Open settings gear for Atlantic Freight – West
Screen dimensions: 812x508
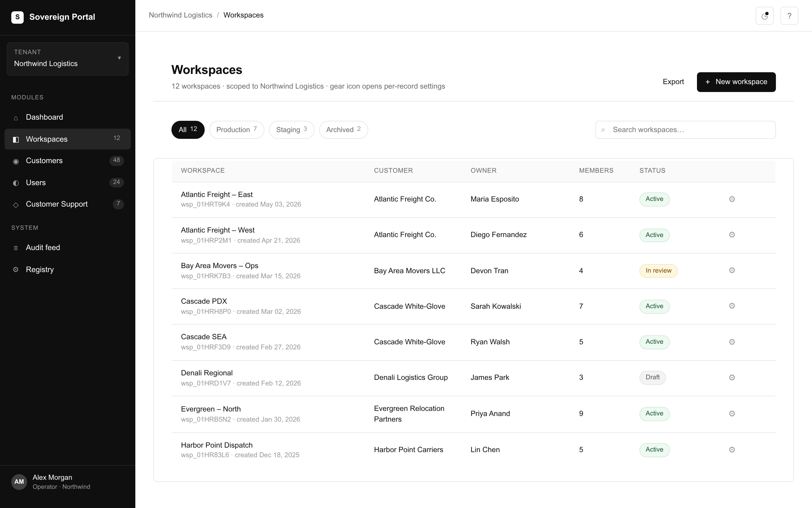coord(732,235)
